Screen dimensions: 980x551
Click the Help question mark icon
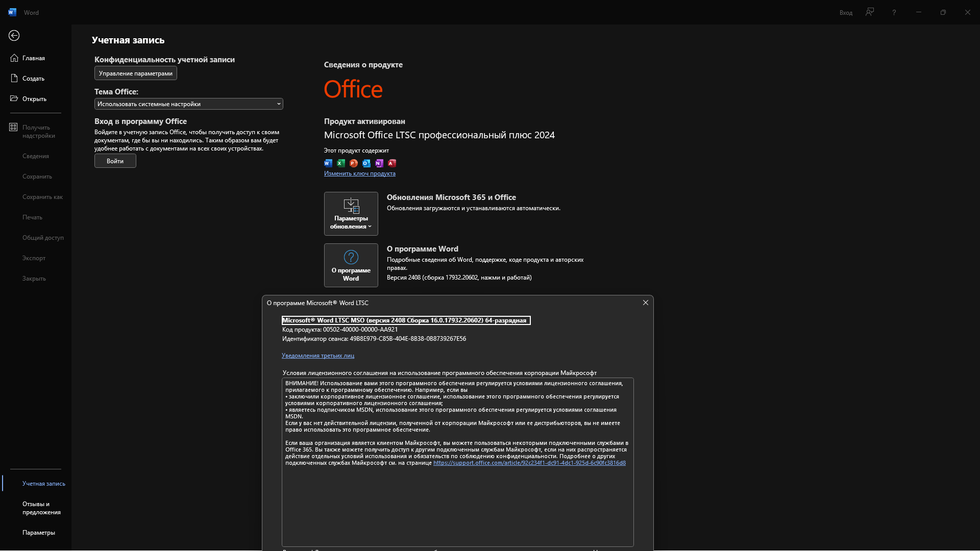[x=894, y=12]
